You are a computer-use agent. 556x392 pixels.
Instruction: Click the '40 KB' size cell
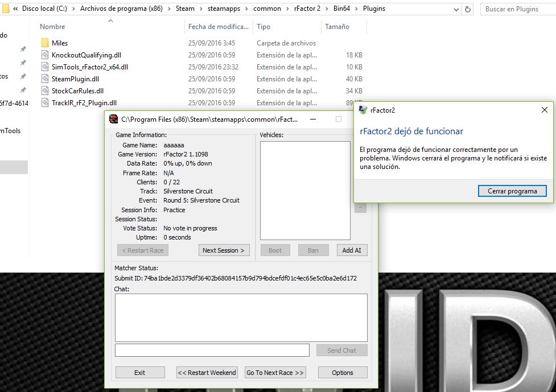354,79
